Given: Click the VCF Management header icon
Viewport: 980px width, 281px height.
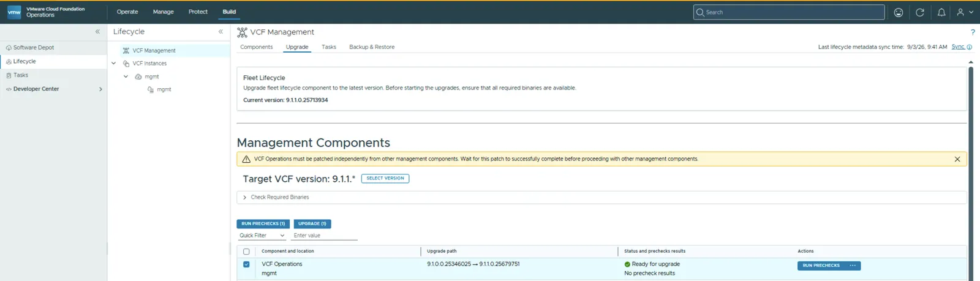Looking at the screenshot, I should pos(242,32).
